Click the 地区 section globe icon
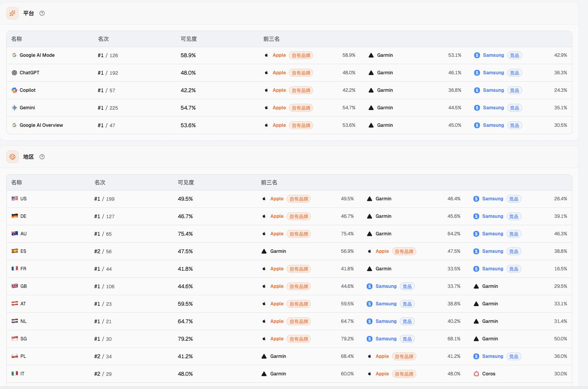Image resolution: width=588 pixels, height=389 pixels. [x=12, y=157]
